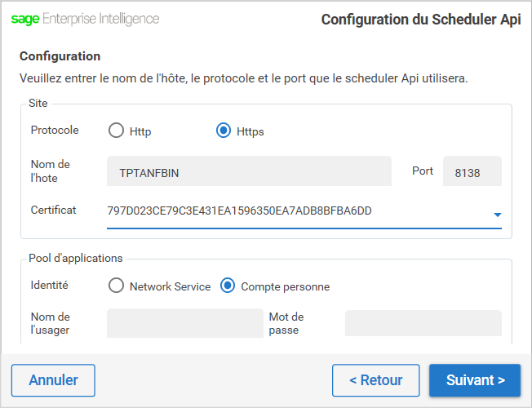532x408 pixels.
Task: Expand the Certificat dropdown arrow
Action: [x=498, y=215]
